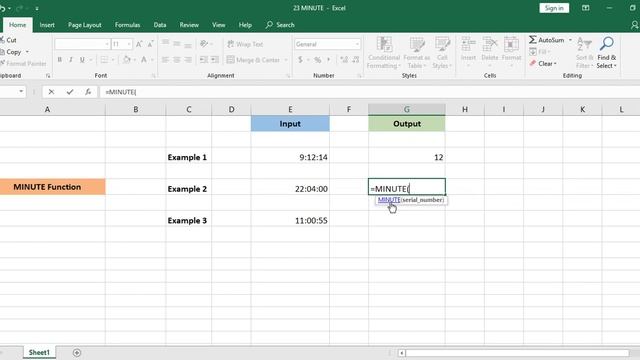
Task: Expand the AutoSum dropdown arrow
Action: click(x=570, y=40)
